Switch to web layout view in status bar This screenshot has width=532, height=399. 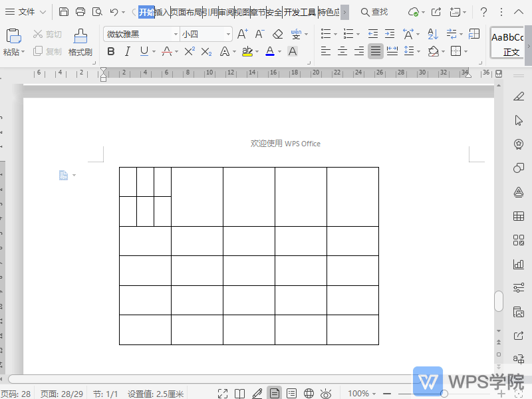pyautogui.click(x=309, y=394)
